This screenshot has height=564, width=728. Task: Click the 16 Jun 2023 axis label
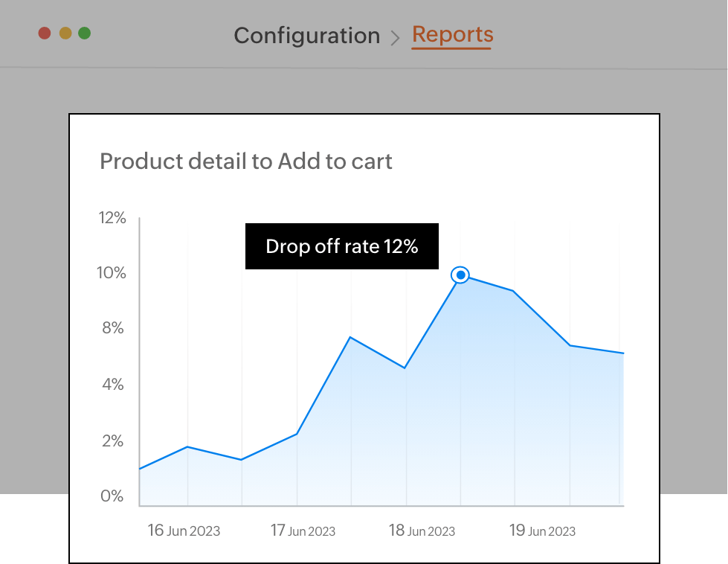point(184,531)
